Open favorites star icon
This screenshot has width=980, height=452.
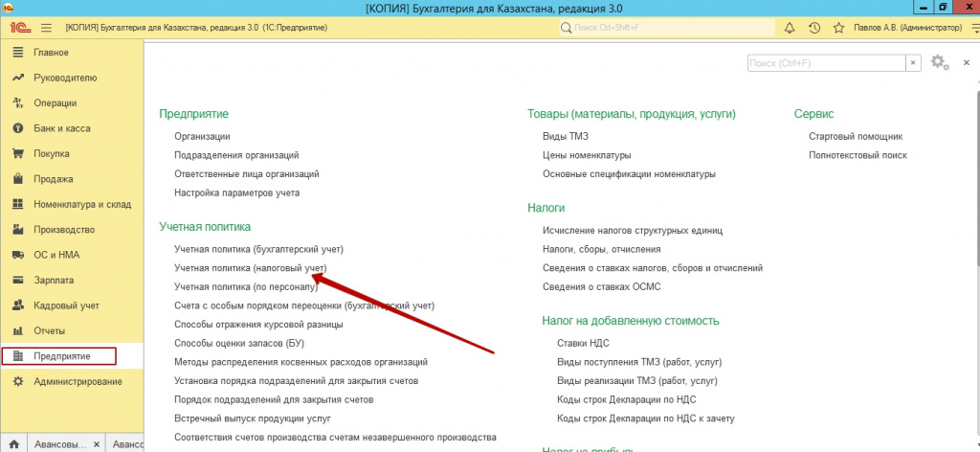838,28
